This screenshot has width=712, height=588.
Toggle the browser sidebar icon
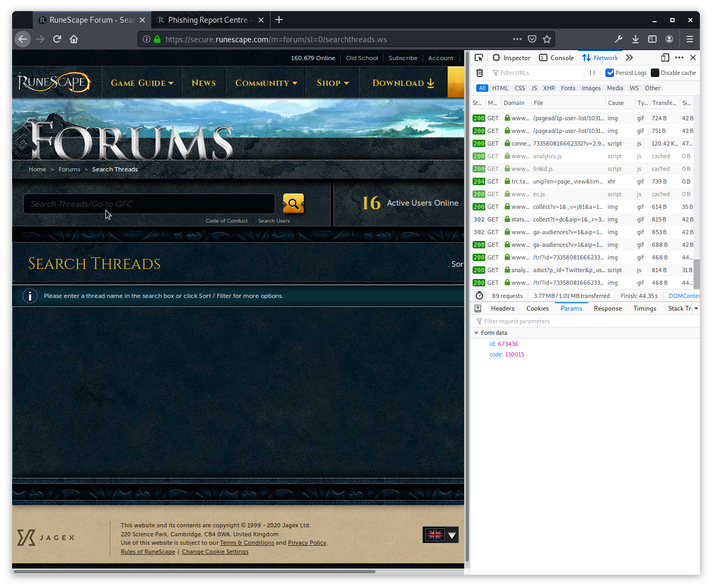pos(652,39)
